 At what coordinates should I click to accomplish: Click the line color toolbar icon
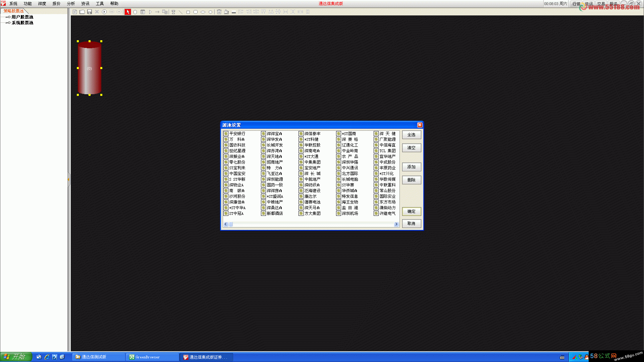[234, 12]
